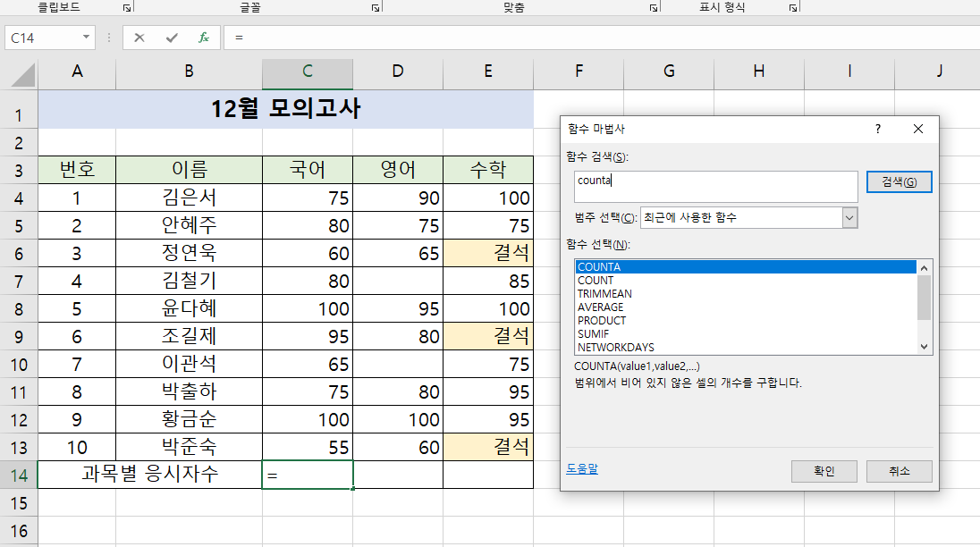Click the function search input field
Image resolution: width=980 pixels, height=547 pixels.
(x=716, y=187)
